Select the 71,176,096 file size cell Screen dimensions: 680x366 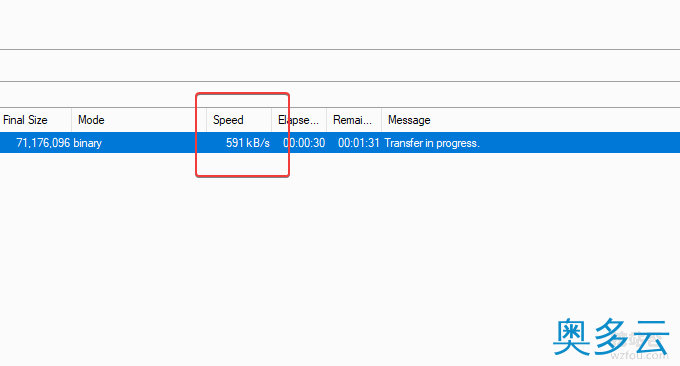(43, 143)
